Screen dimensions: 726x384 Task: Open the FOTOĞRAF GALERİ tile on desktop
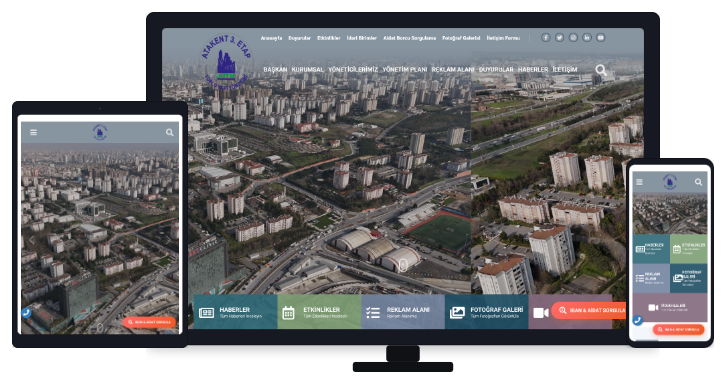point(487,312)
